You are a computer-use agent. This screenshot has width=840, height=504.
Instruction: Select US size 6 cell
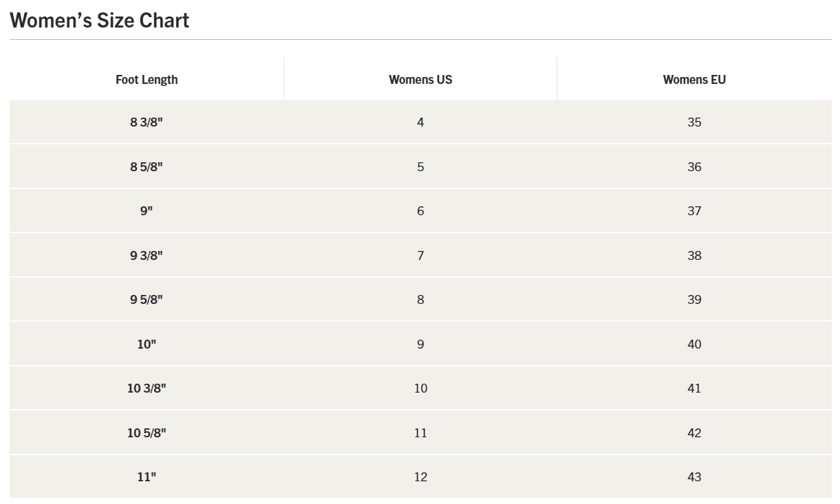[x=420, y=211]
